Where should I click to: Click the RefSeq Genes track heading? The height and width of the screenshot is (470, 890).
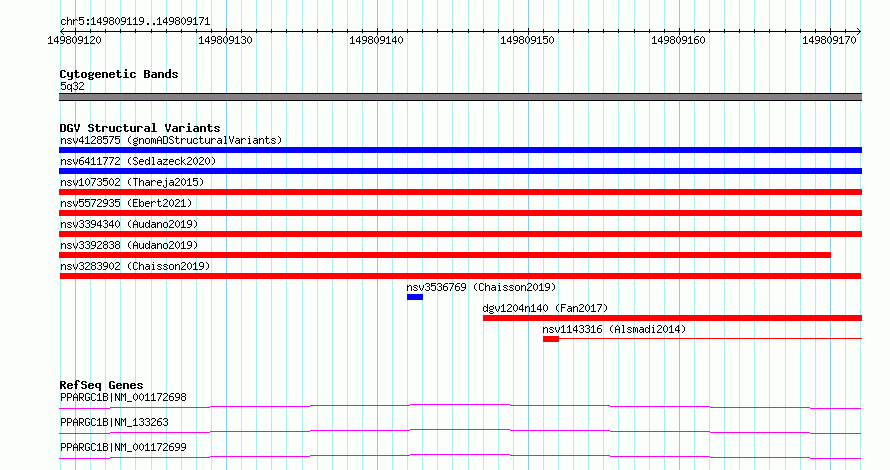click(x=101, y=385)
